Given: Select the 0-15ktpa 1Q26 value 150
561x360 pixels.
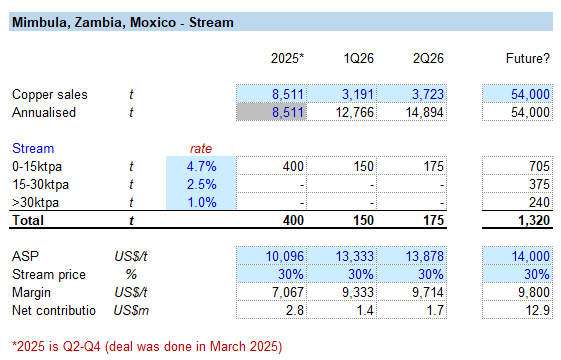Looking at the screenshot, I should (342, 166).
